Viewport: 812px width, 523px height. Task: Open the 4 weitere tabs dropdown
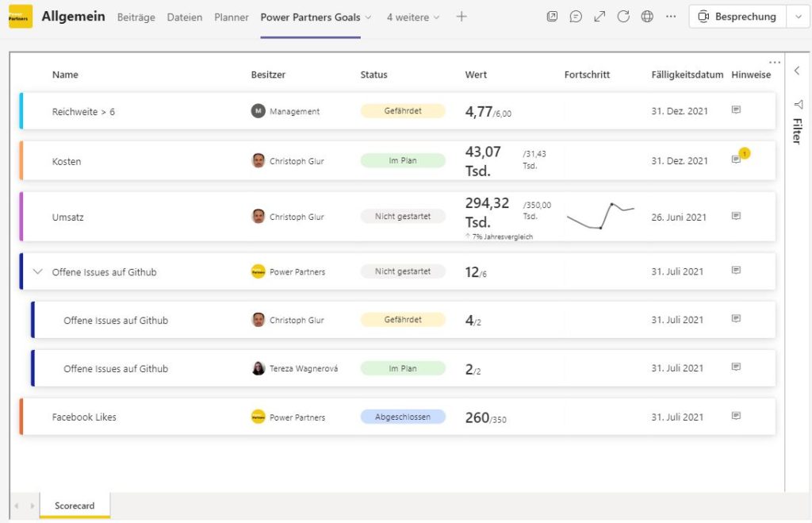(412, 16)
